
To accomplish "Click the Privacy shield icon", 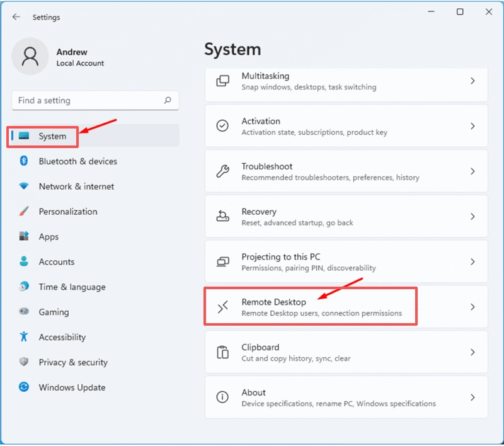I will [x=24, y=362].
